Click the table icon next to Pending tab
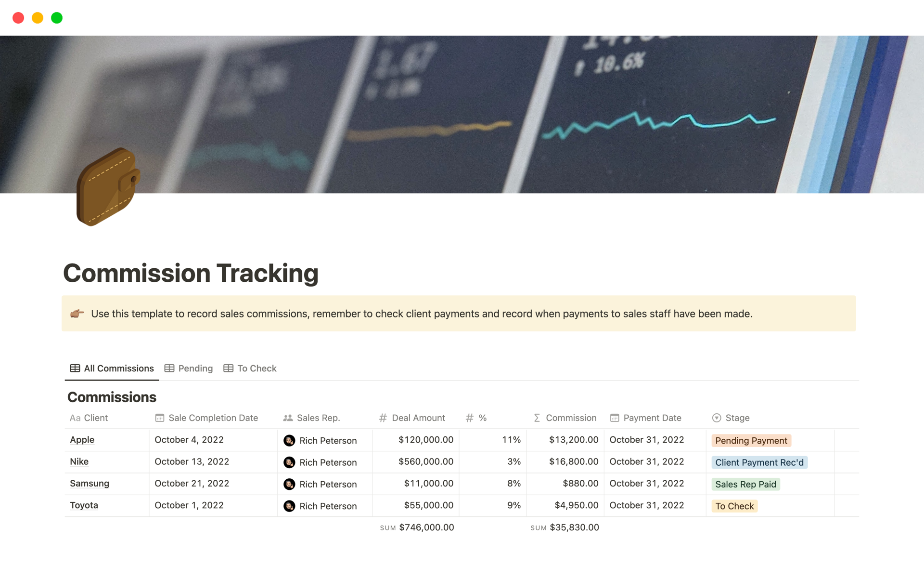The image size is (924, 578). [169, 368]
